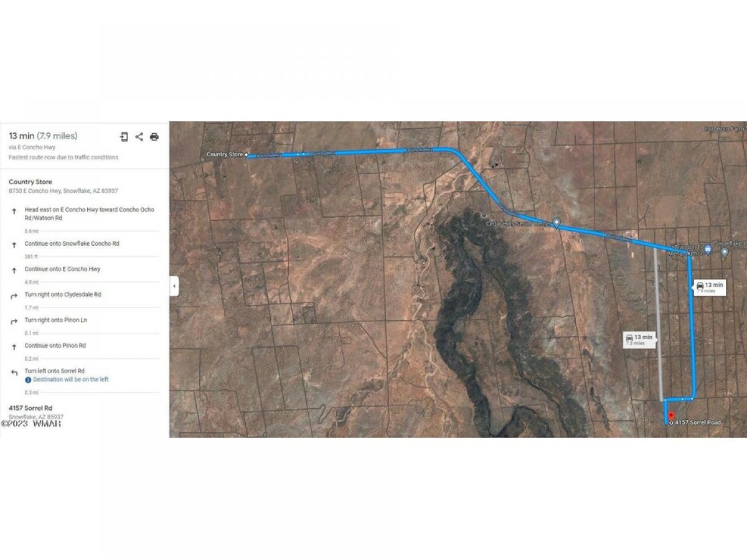Image resolution: width=747 pixels, height=560 pixels.
Task: Collapse the side panel arrow
Action: pyautogui.click(x=174, y=286)
